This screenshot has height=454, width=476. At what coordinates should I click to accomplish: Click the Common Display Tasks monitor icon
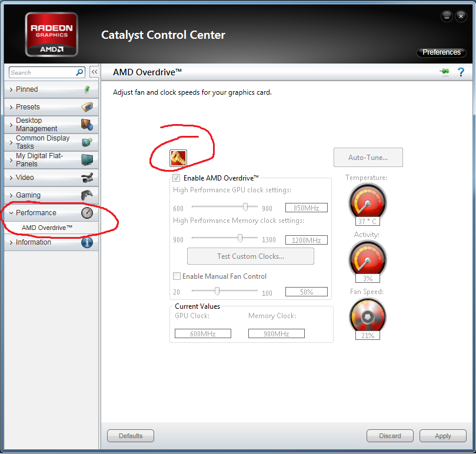tap(87, 142)
